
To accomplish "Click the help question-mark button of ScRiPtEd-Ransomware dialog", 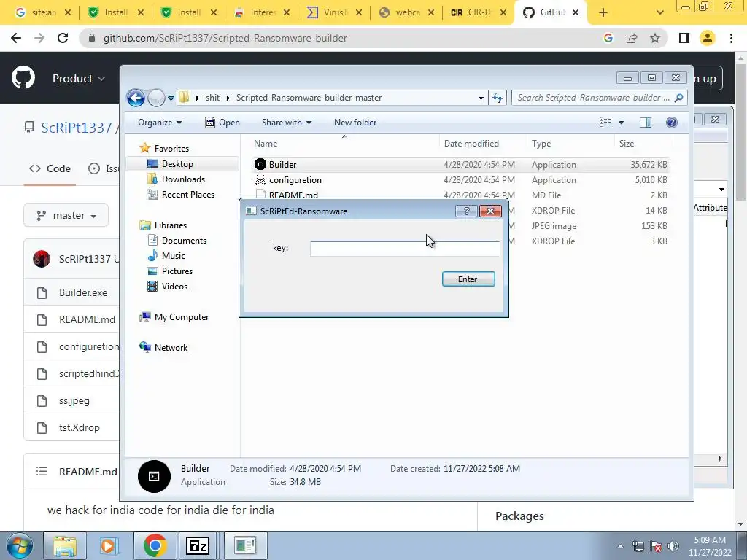I will [466, 211].
